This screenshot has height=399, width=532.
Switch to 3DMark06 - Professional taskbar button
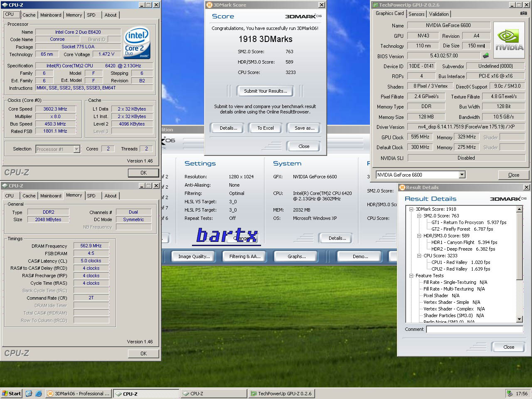coord(79,394)
